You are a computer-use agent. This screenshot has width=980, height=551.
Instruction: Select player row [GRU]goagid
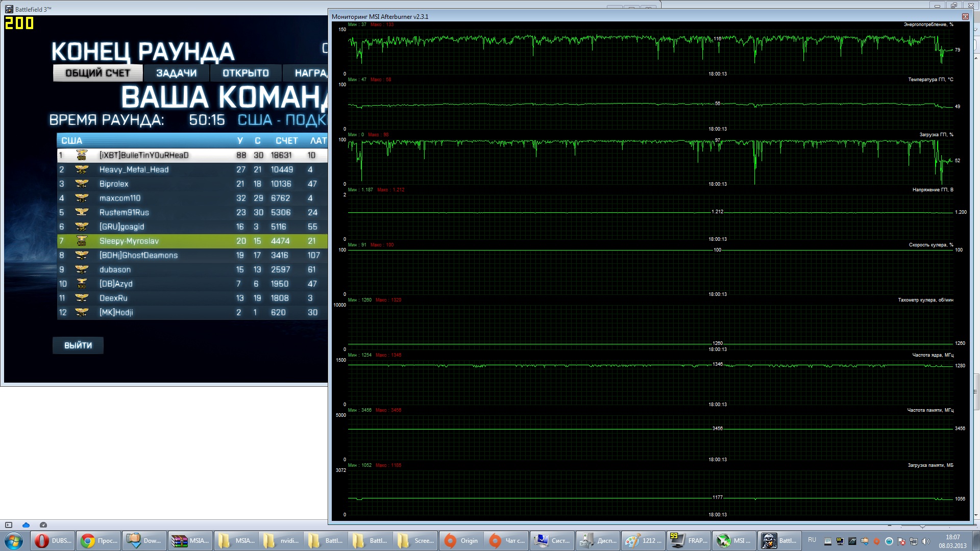[x=192, y=227]
